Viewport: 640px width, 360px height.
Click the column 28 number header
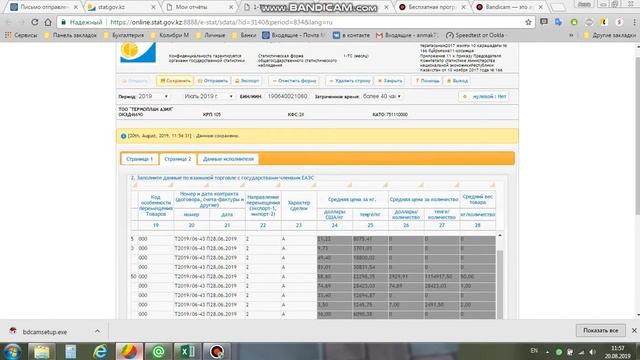point(477,225)
